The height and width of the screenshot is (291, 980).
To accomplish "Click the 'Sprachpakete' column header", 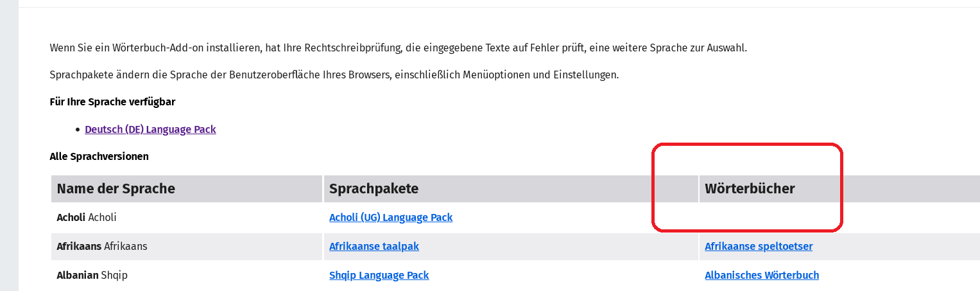I will [x=374, y=188].
